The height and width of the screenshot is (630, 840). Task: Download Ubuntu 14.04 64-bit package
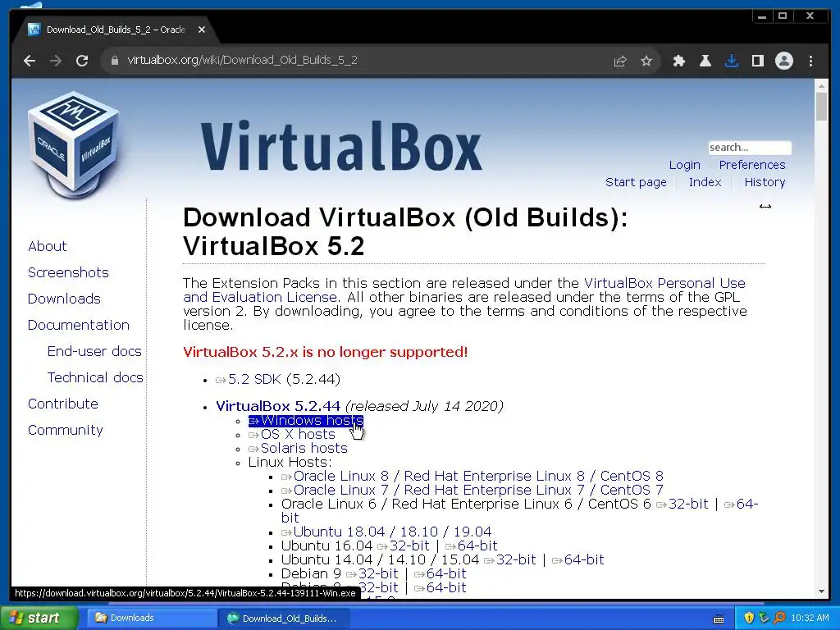pyautogui.click(x=577, y=559)
